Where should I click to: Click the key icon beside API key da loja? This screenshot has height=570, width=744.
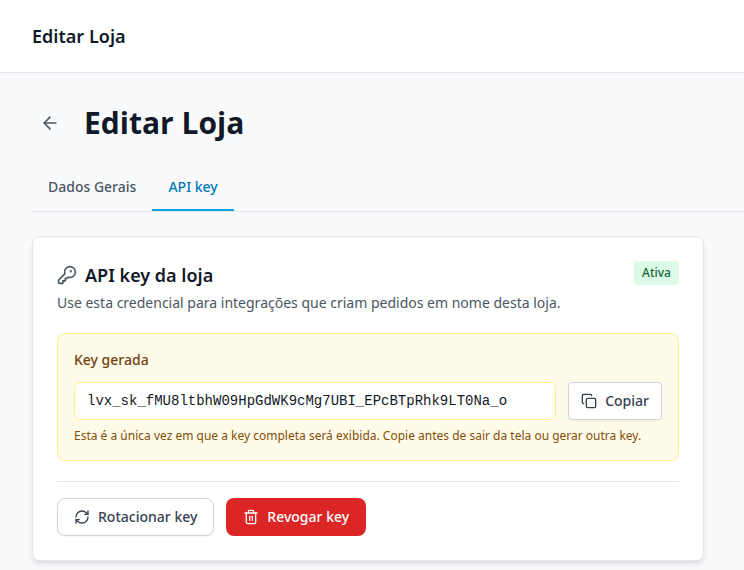[67, 275]
